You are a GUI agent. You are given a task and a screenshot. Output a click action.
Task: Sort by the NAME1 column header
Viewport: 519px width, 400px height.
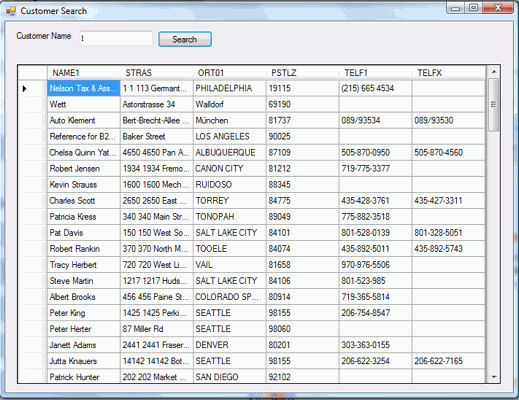[x=84, y=73]
